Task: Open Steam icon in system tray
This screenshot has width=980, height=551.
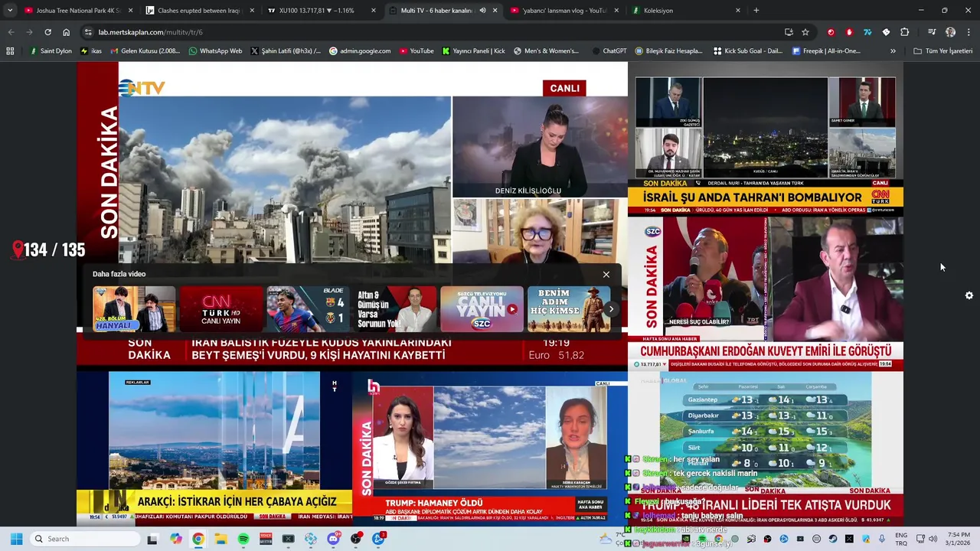Action: [x=833, y=539]
